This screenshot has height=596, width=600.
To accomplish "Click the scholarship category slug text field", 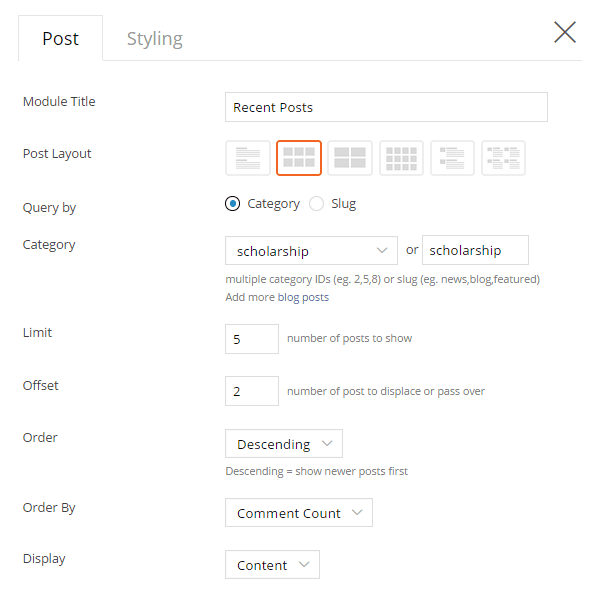I will point(475,250).
